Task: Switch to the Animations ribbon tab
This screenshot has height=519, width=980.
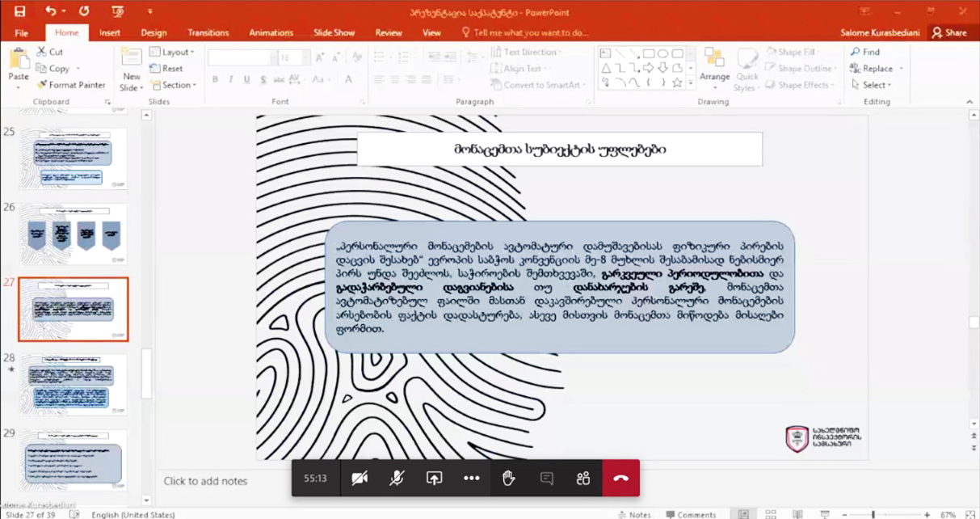Action: [x=271, y=33]
